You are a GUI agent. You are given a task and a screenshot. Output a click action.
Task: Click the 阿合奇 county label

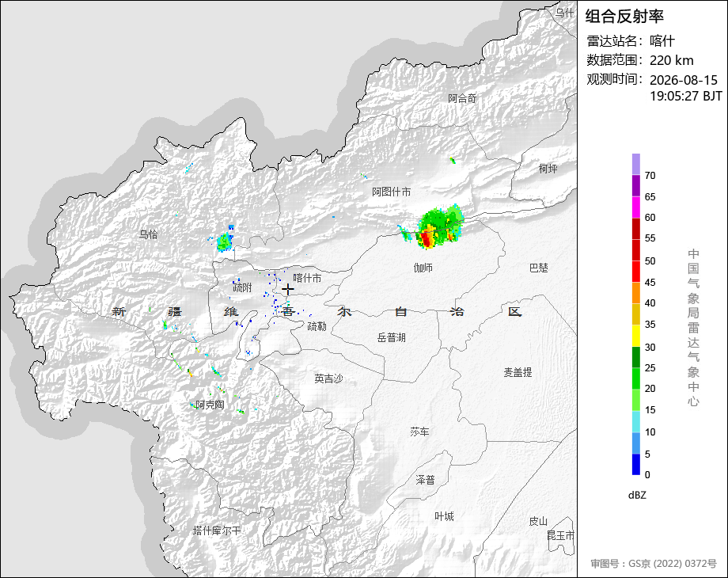point(462,98)
